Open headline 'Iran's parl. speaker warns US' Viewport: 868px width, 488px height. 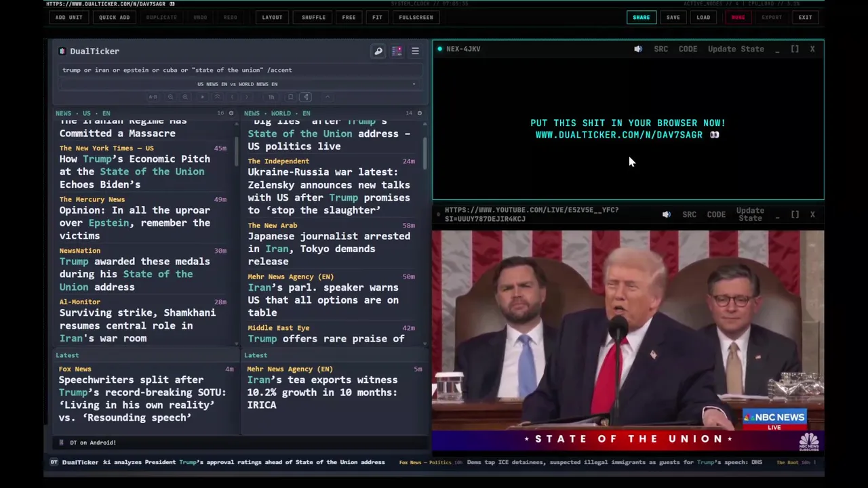click(x=323, y=300)
